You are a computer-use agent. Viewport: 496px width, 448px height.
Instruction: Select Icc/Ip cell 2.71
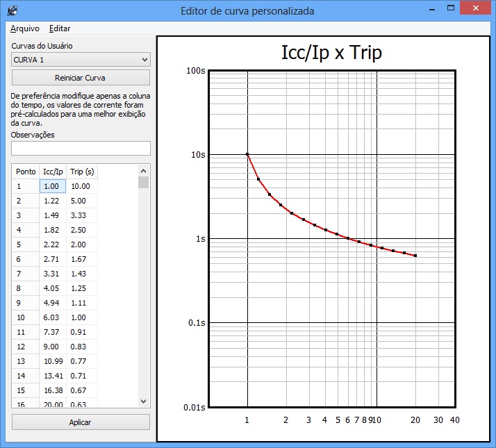[53, 259]
